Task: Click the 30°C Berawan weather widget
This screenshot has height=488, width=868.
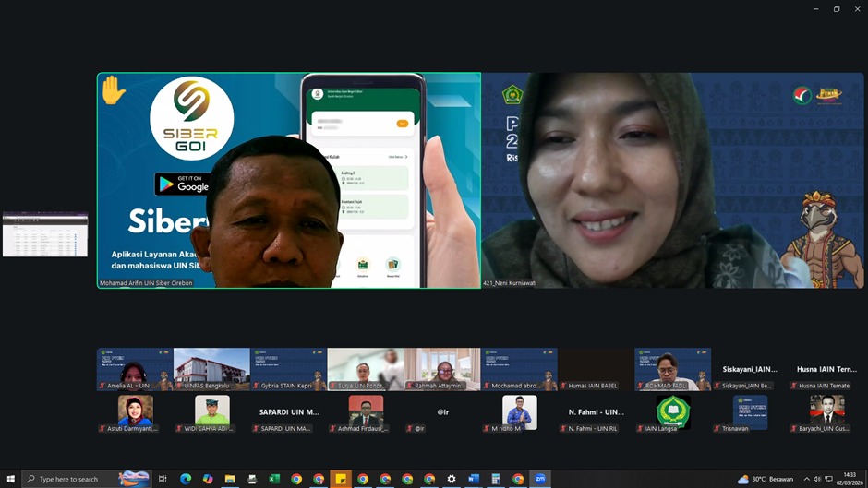Action: pyautogui.click(x=766, y=479)
